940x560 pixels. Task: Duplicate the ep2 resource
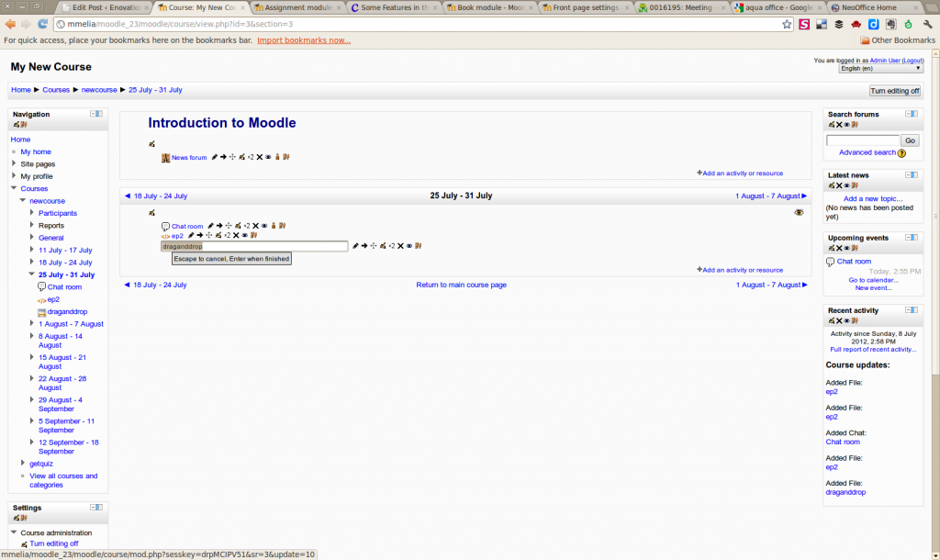click(228, 236)
